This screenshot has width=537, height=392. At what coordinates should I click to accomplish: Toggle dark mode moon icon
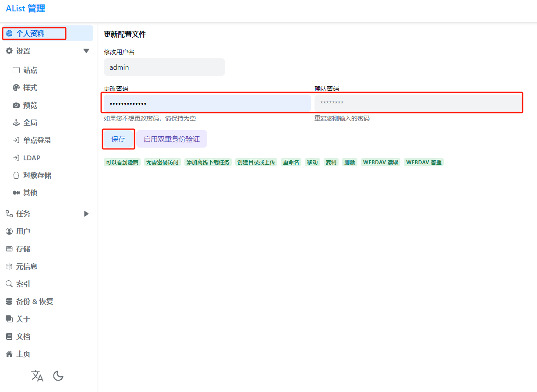(x=58, y=376)
